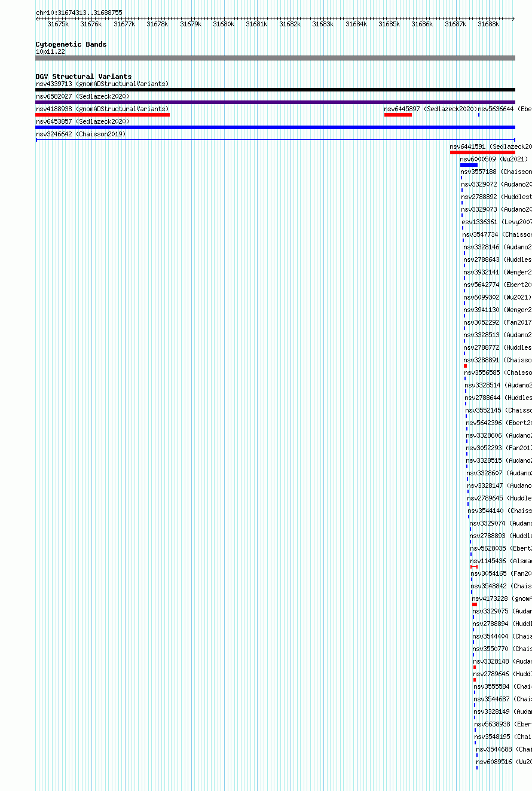Click the purple nsv6582027 variant bar
Screen dimensions: 532x791
[275, 102]
